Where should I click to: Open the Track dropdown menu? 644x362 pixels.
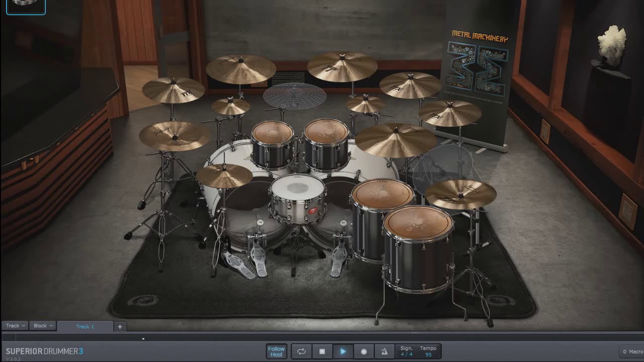pyautogui.click(x=16, y=326)
